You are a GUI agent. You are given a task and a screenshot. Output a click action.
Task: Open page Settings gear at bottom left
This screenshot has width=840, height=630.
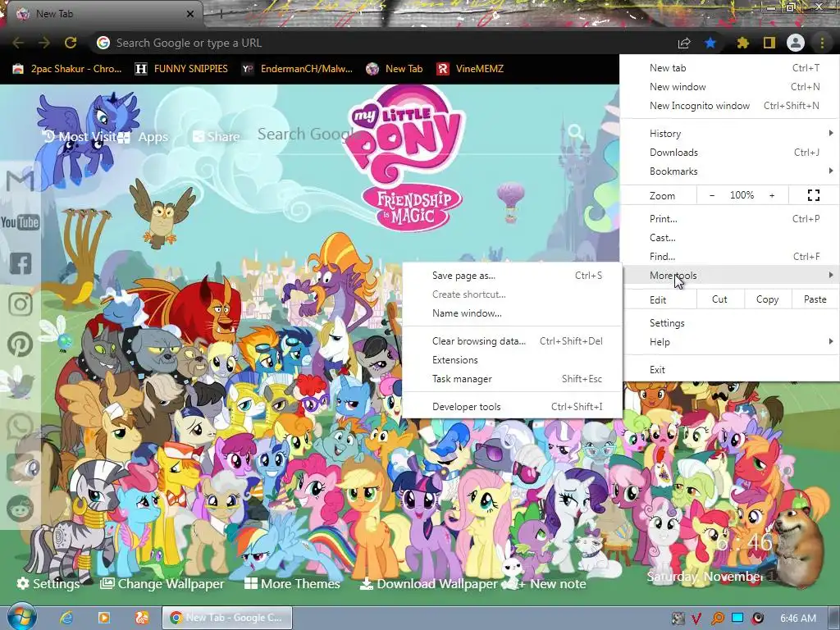[48, 583]
